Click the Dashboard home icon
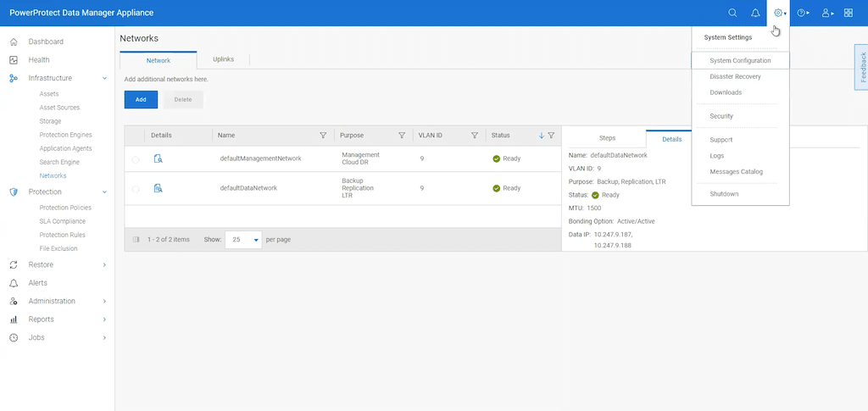This screenshot has height=411, width=868. (14, 42)
